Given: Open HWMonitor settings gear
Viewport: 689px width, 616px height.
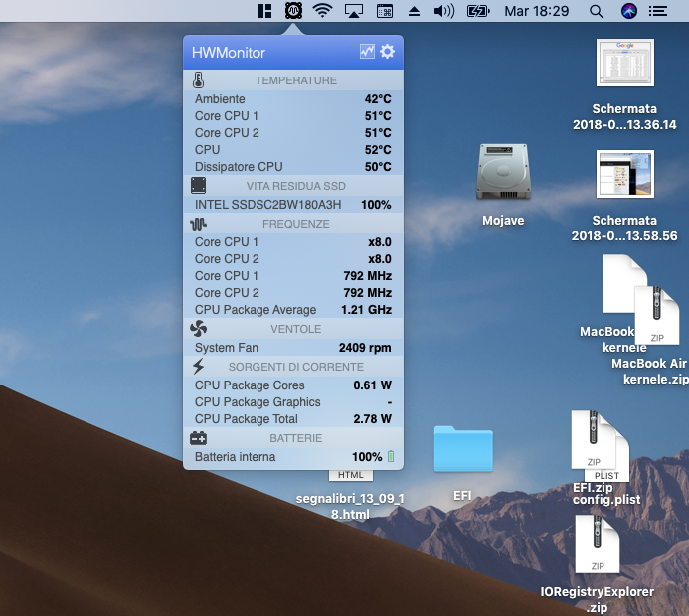Looking at the screenshot, I should pyautogui.click(x=387, y=52).
